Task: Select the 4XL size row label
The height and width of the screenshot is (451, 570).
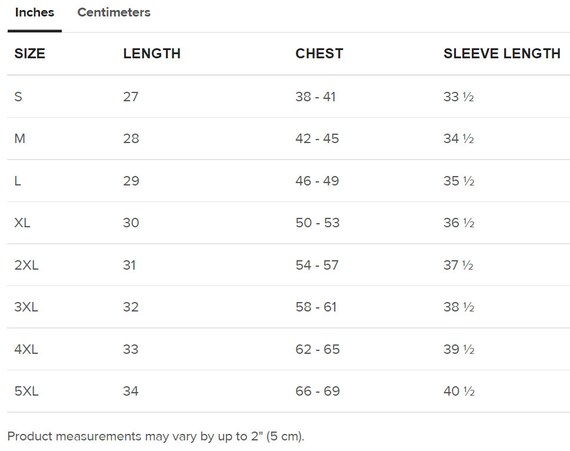Action: tap(26, 349)
